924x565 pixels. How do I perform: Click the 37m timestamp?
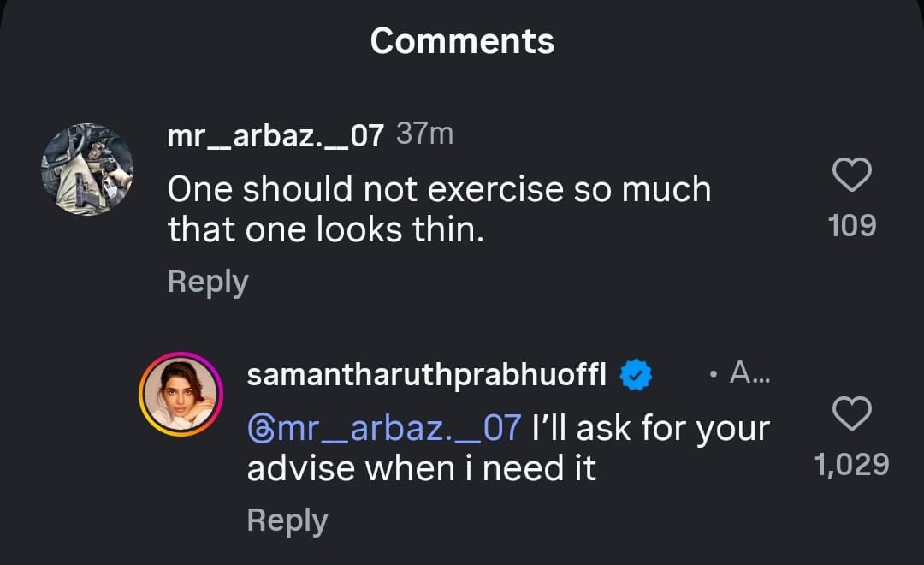(x=423, y=133)
